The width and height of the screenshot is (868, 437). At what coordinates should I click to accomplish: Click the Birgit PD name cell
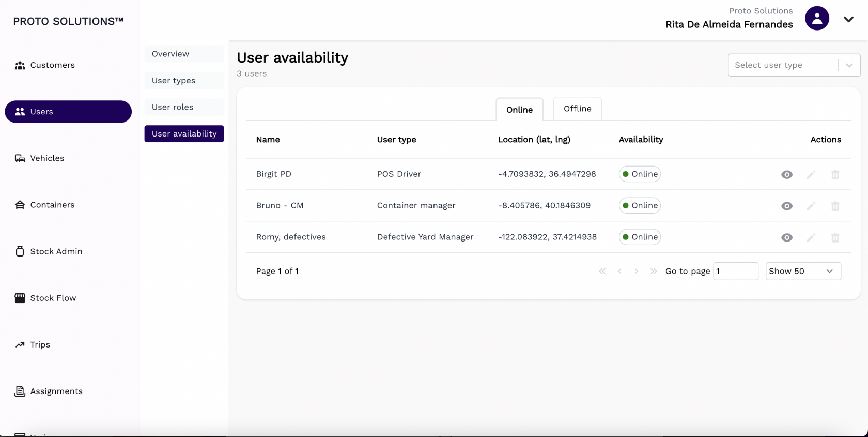[x=273, y=174]
